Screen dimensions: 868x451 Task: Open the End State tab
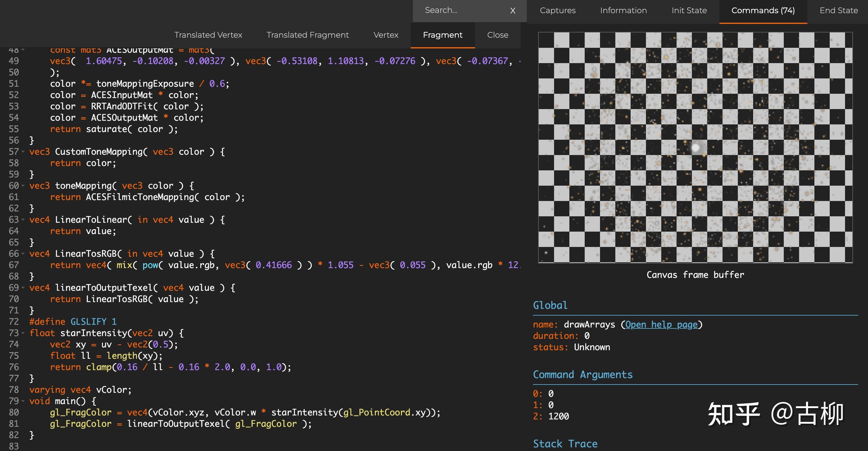(838, 10)
